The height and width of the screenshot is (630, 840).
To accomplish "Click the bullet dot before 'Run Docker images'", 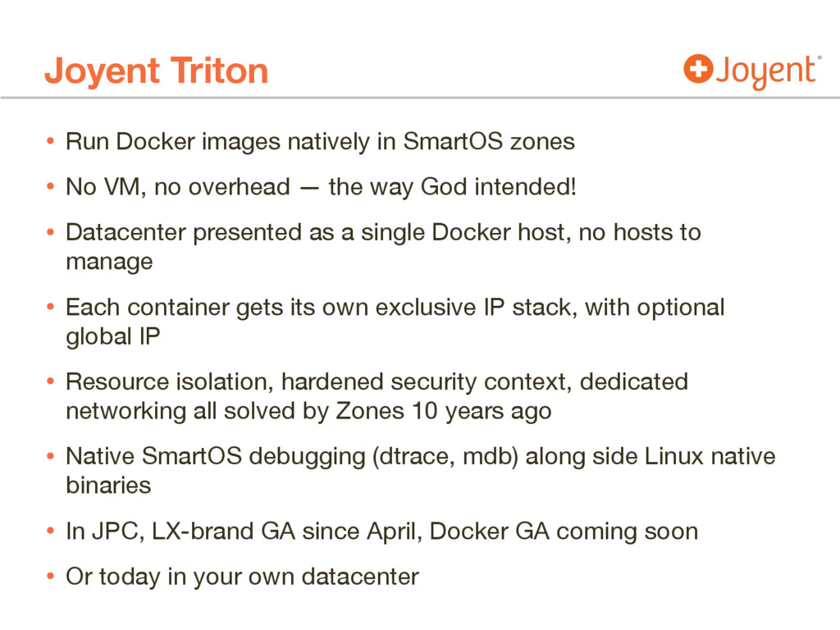I will (x=50, y=142).
